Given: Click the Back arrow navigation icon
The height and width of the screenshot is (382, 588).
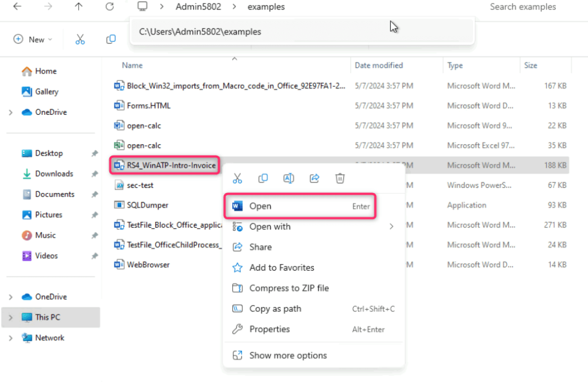Looking at the screenshot, I should tap(17, 7).
